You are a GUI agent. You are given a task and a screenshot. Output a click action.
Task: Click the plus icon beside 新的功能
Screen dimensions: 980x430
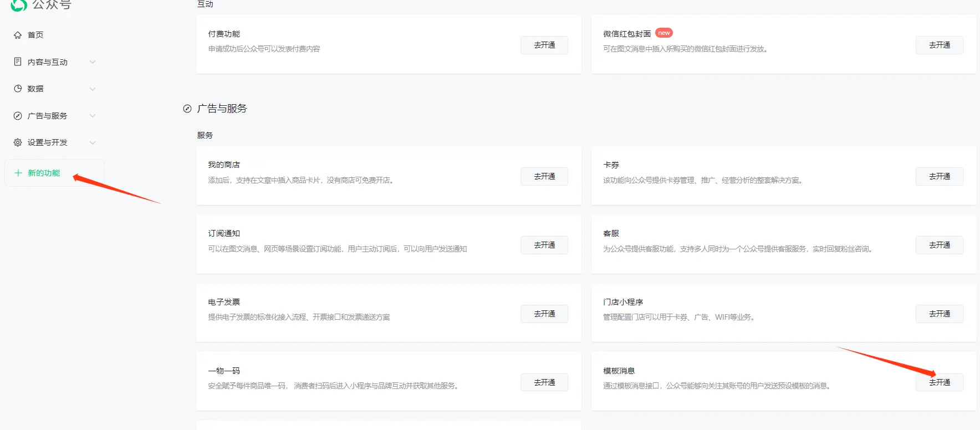pos(18,173)
